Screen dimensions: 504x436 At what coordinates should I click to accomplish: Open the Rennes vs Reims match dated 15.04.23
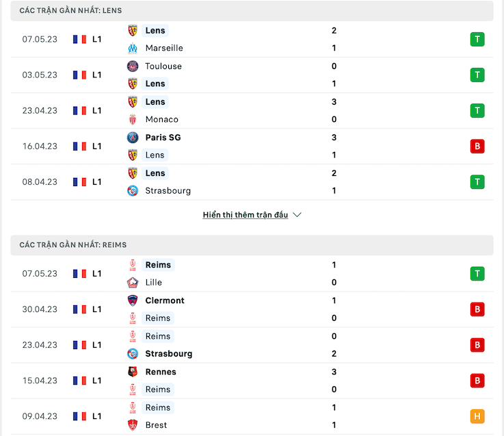tap(252, 381)
